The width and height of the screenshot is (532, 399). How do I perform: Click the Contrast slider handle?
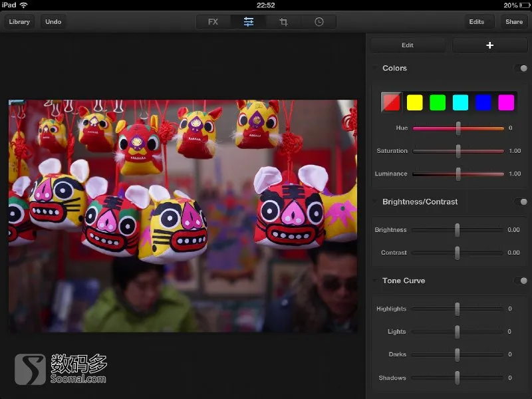click(x=458, y=253)
